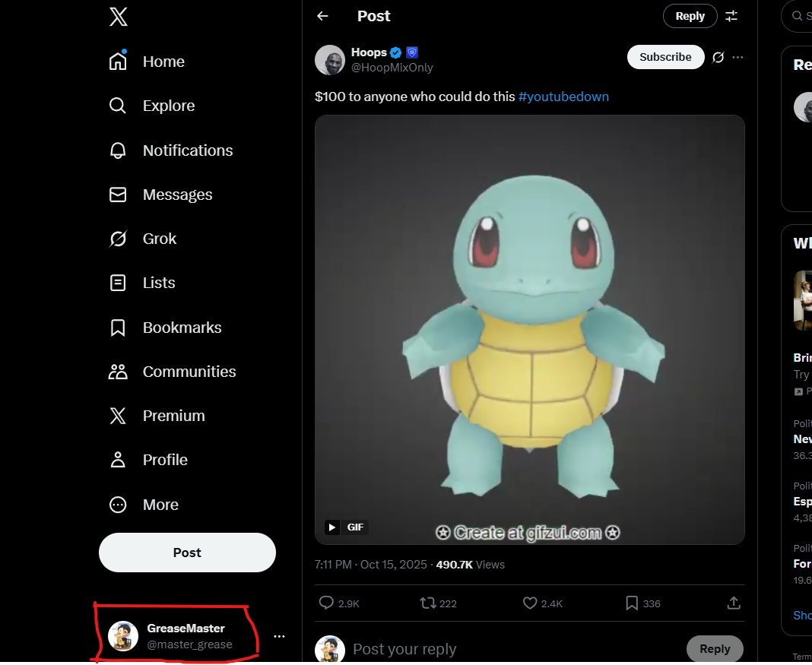Click the shield affiliate badge next to Hoops
The width and height of the screenshot is (812, 665).
tap(411, 52)
